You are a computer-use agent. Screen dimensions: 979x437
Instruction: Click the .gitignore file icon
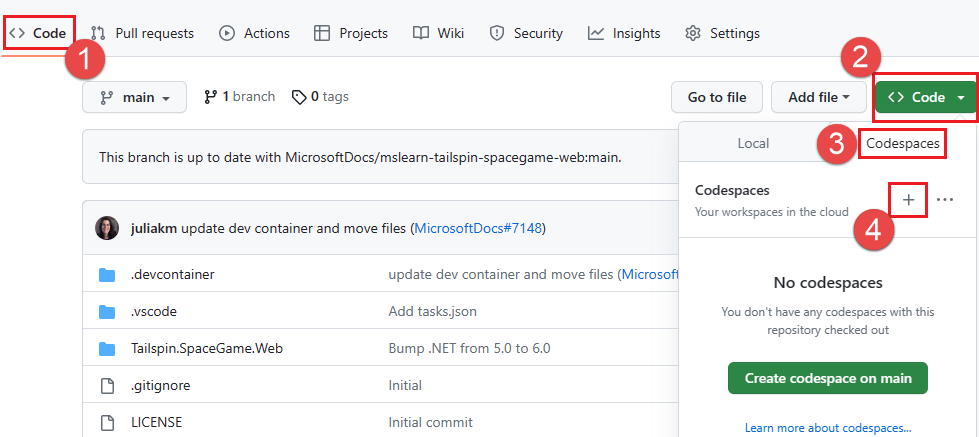pos(108,385)
